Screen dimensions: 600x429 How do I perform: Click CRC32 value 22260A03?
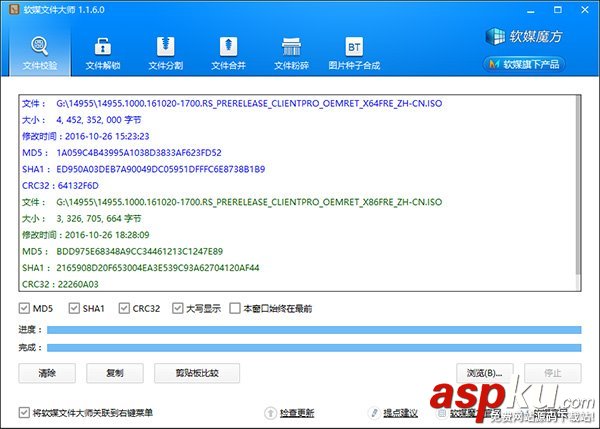[x=78, y=284]
